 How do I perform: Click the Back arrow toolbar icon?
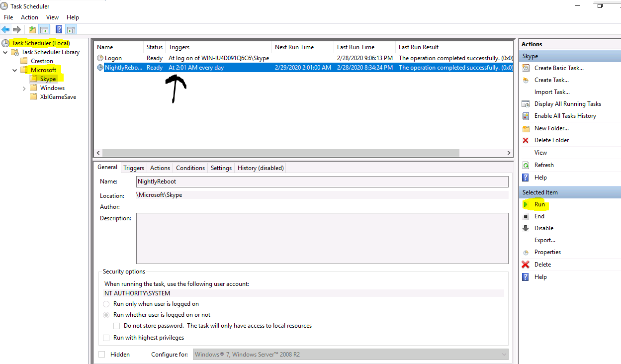pos(6,29)
